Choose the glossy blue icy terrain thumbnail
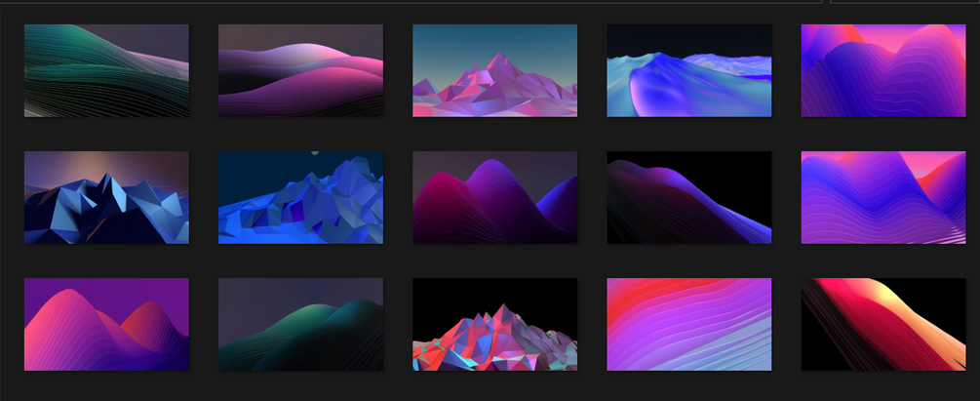Screen dimensions: 980x401 click(689, 70)
